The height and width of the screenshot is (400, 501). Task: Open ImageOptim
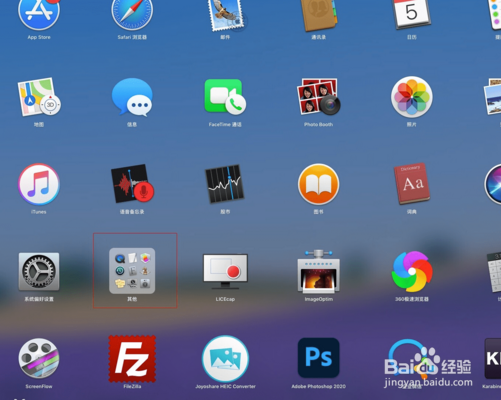point(319,271)
